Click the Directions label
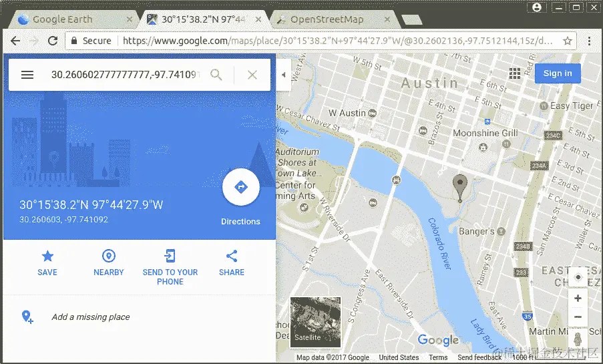The image size is (603, 364). (240, 222)
